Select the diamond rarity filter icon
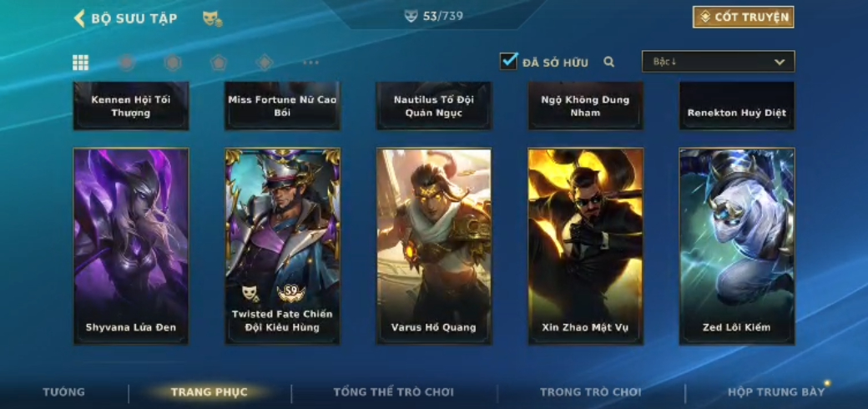 pyautogui.click(x=265, y=63)
